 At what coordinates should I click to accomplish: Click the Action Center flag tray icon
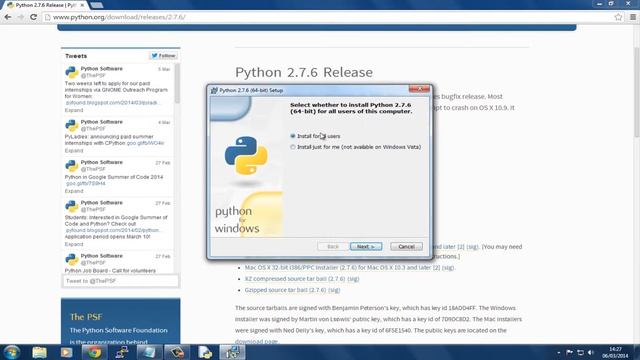pyautogui.click(x=569, y=352)
